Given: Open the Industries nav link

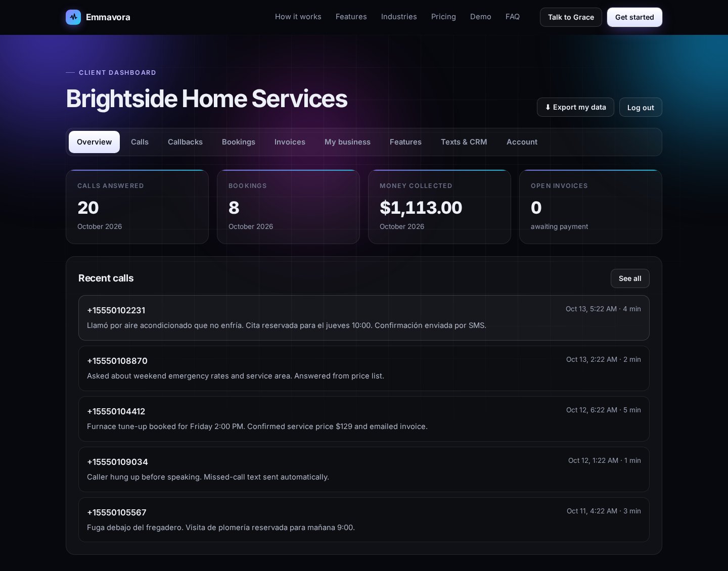Looking at the screenshot, I should point(399,17).
